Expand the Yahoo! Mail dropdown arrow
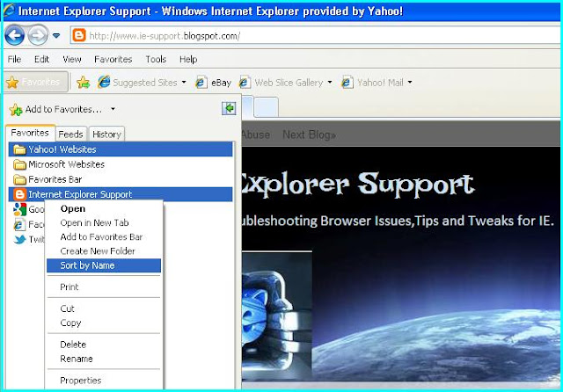This screenshot has width=563, height=392. (410, 82)
